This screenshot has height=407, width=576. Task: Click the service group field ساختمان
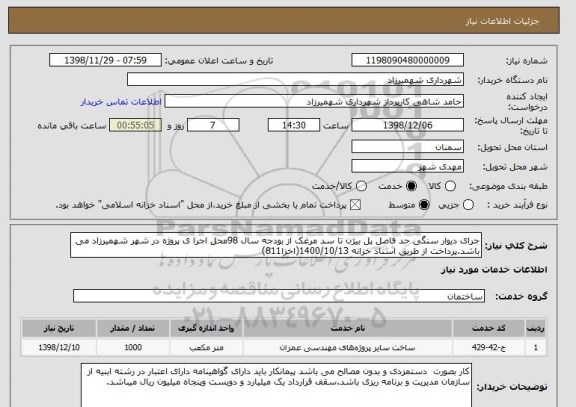tap(279, 296)
